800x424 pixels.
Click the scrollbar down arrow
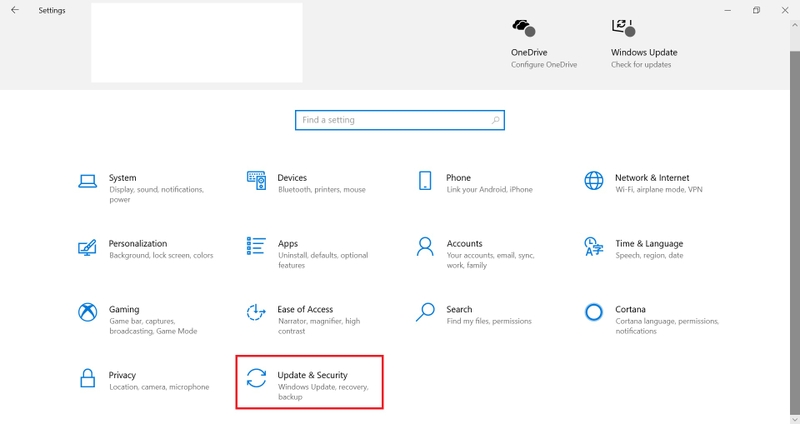(795, 419)
